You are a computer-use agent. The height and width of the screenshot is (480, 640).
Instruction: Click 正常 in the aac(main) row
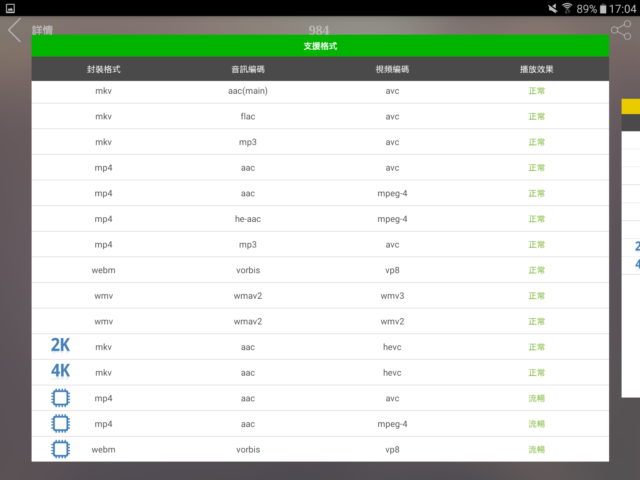point(536,91)
